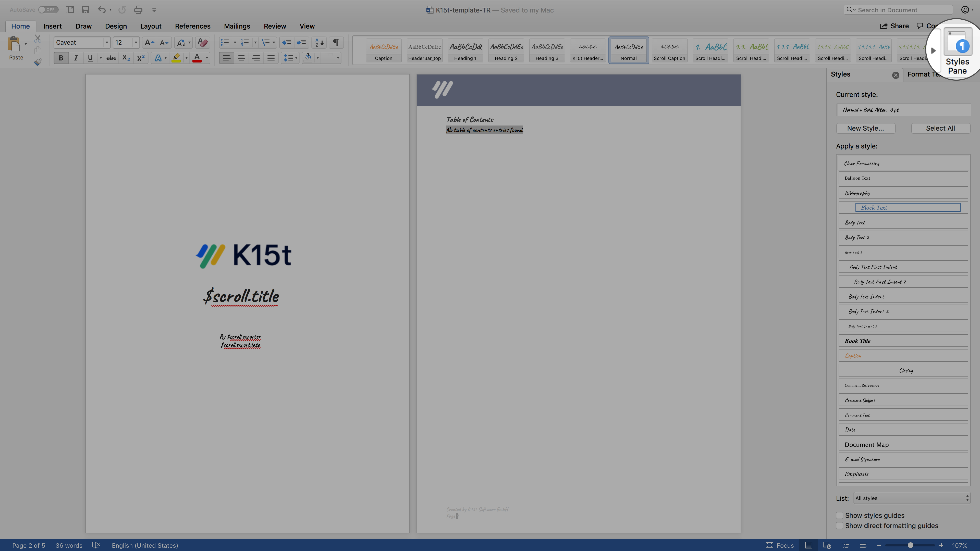Enable Show styles guides
Image resolution: width=980 pixels, height=551 pixels.
(x=840, y=515)
